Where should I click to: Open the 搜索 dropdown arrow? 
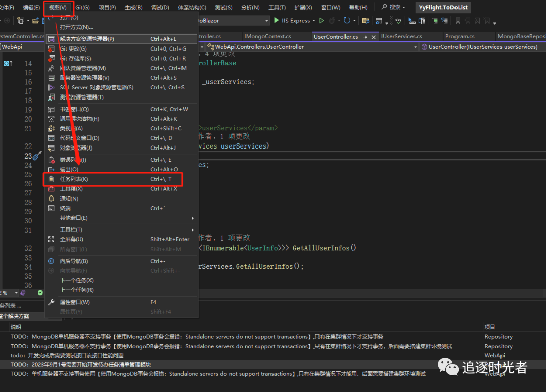pyautogui.click(x=404, y=7)
